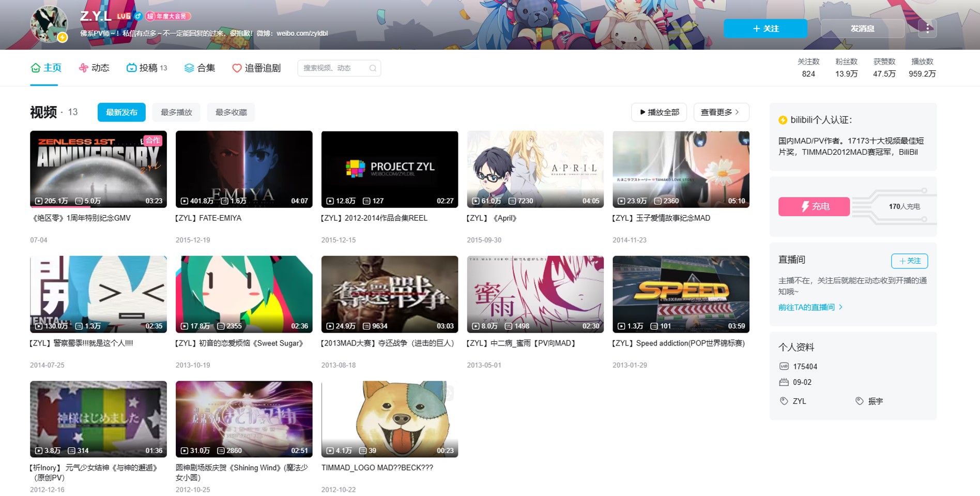The width and height of the screenshot is (980, 496).
Task: Click title 【ZYL】FATE-EMIYA
Action: pos(208,218)
